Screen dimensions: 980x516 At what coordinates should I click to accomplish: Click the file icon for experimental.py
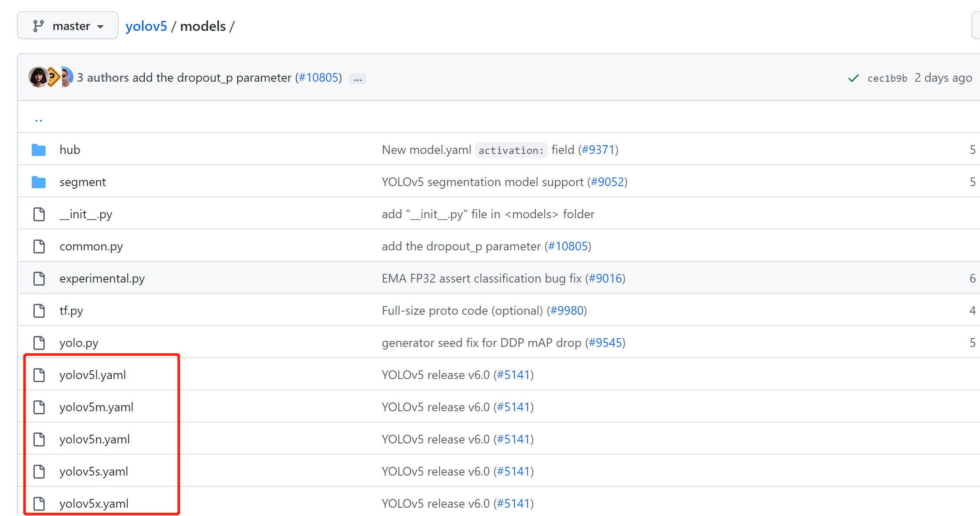[39, 279]
